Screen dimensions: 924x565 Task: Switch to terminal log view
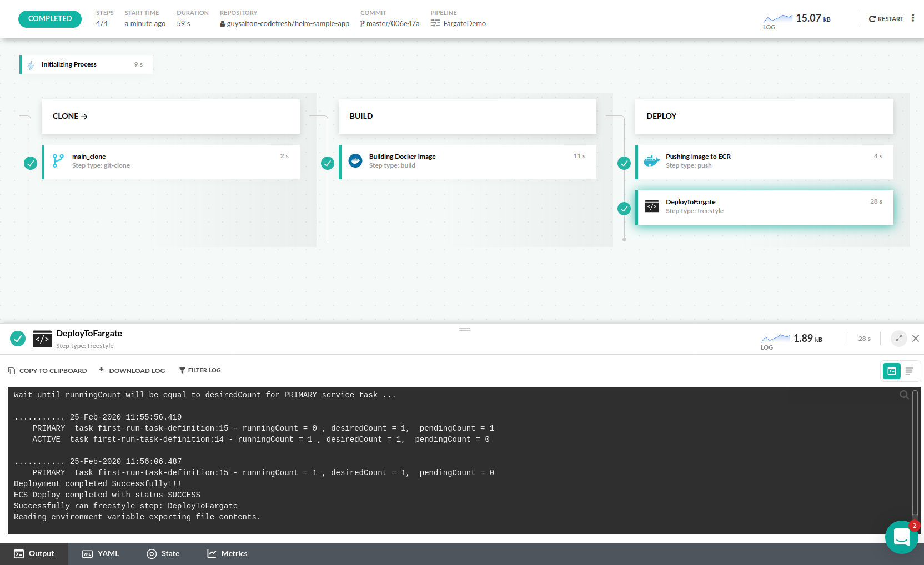pyautogui.click(x=892, y=371)
